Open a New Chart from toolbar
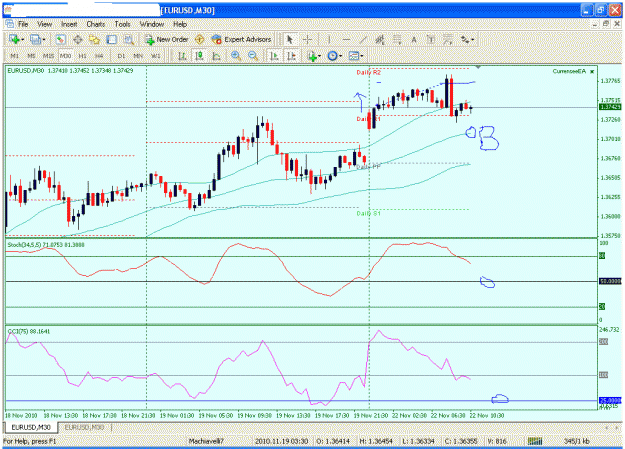Viewport: 625px width, 449px height. (14, 39)
